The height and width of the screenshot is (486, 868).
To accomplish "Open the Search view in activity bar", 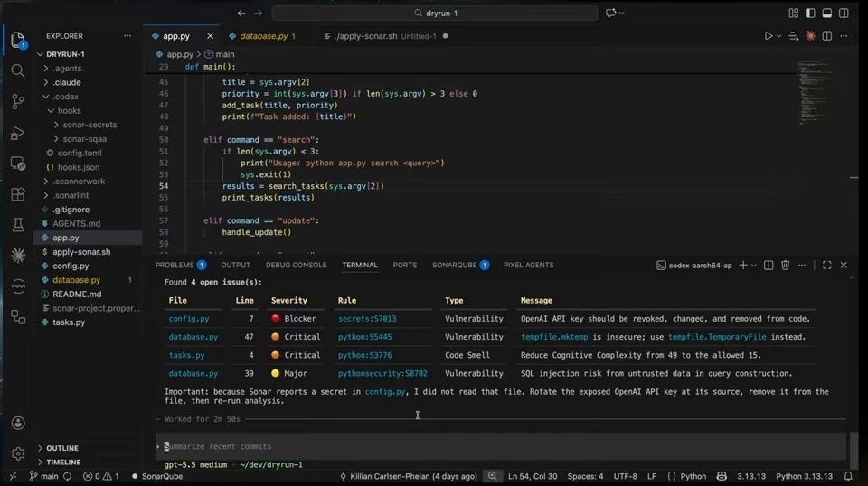I will pos(18,70).
